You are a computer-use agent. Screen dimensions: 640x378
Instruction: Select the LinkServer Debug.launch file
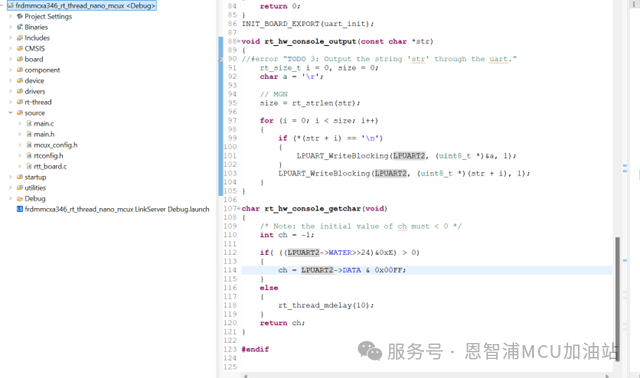[x=117, y=209]
